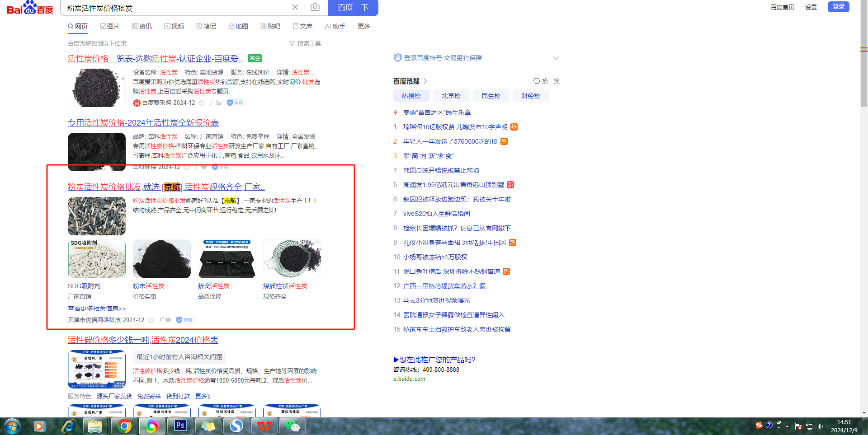The width and height of the screenshot is (868, 435).
Task: Select the 民生榜 tab
Action: [491, 96]
